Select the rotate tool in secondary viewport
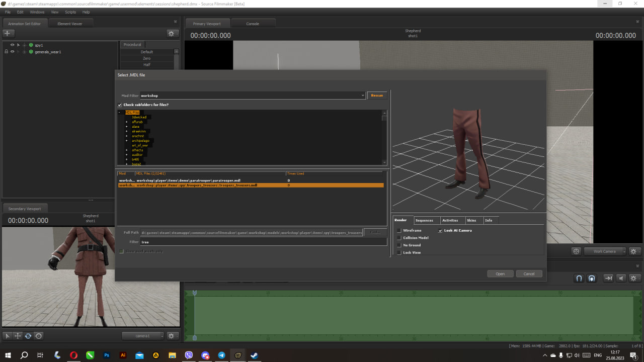The image size is (644, 362). 28,336
